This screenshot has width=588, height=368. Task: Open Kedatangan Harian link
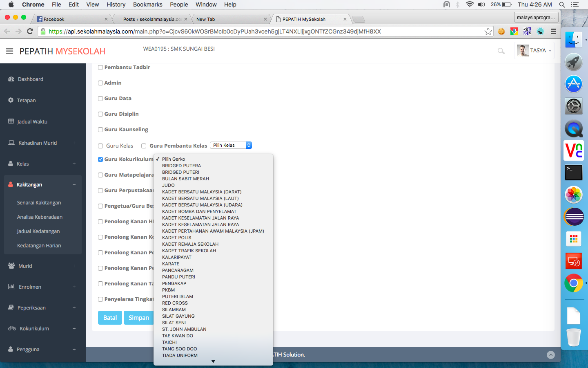tap(39, 245)
